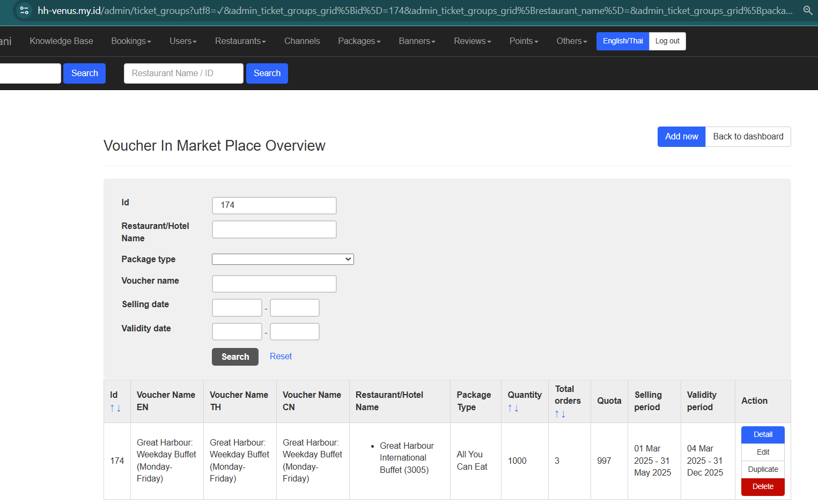Delete the Great Harbour voucher
Viewport: 818px width, 504px height.
[762, 487]
